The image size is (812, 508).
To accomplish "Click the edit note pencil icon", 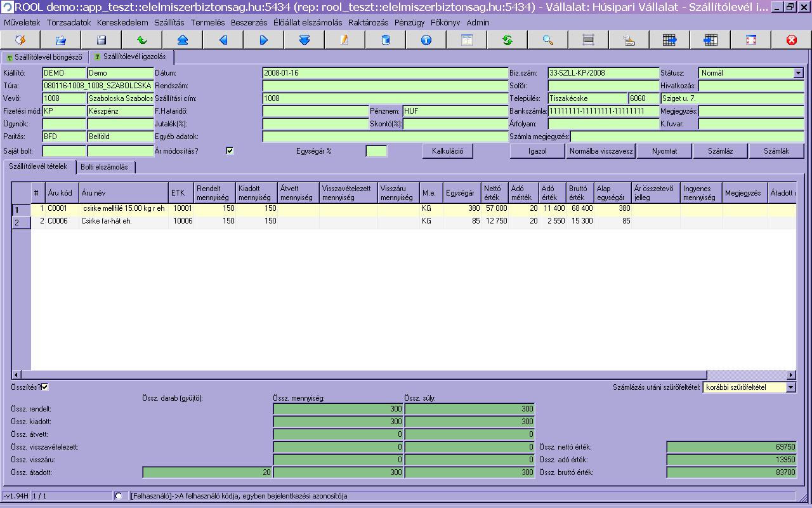I will pyautogui.click(x=344, y=40).
